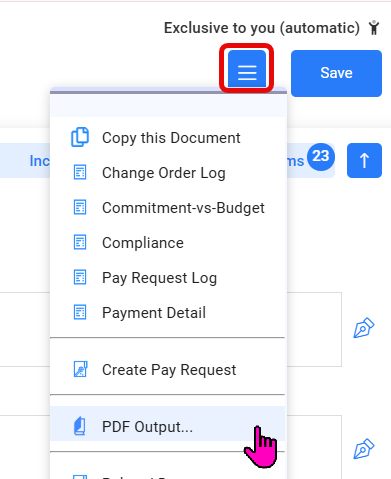Click the Pay Request Log report icon
Screen dimensions: 391x479
click(x=80, y=277)
